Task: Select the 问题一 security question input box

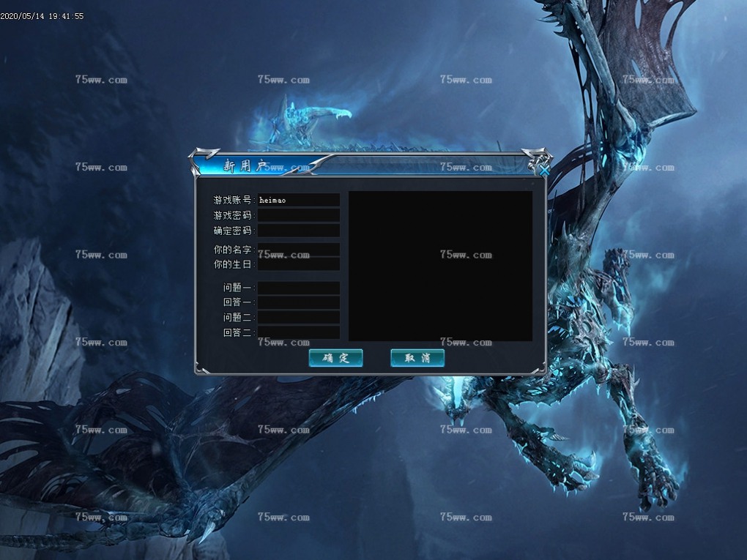Action: pos(298,288)
